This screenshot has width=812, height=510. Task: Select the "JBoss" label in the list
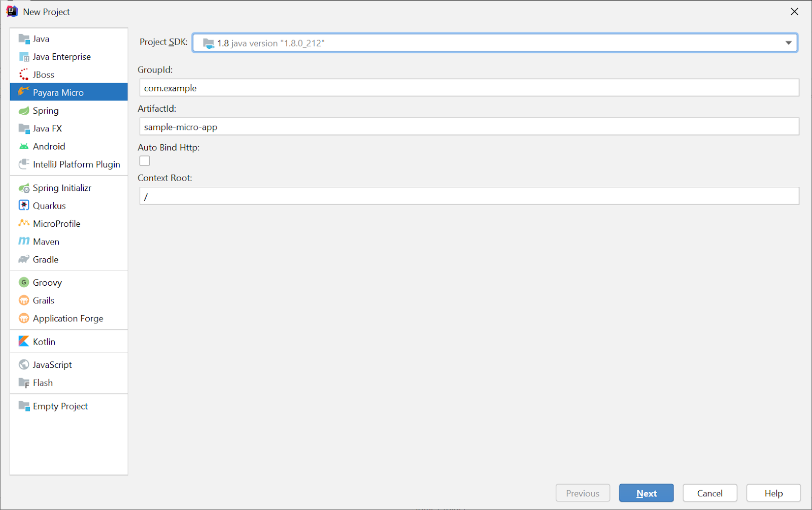pyautogui.click(x=44, y=75)
